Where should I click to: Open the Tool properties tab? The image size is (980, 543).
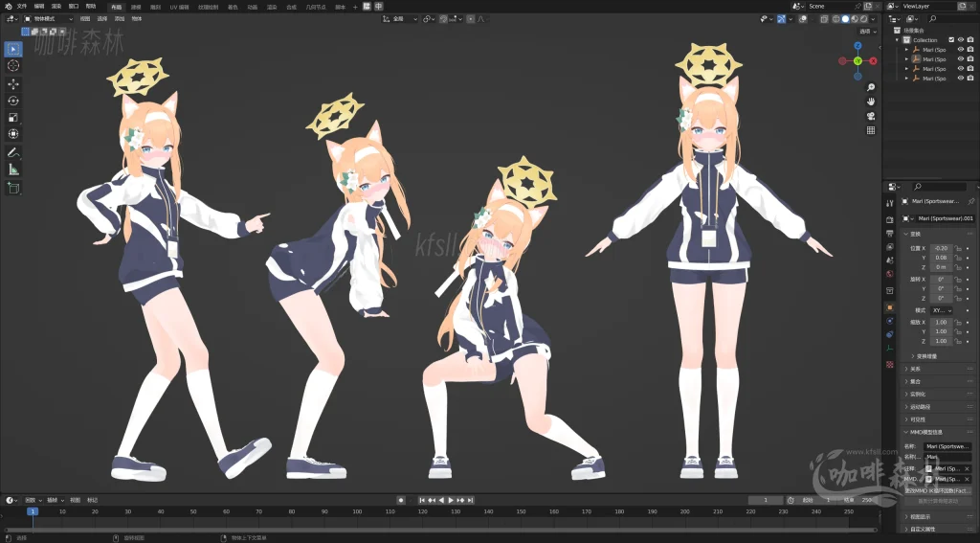pos(890,203)
